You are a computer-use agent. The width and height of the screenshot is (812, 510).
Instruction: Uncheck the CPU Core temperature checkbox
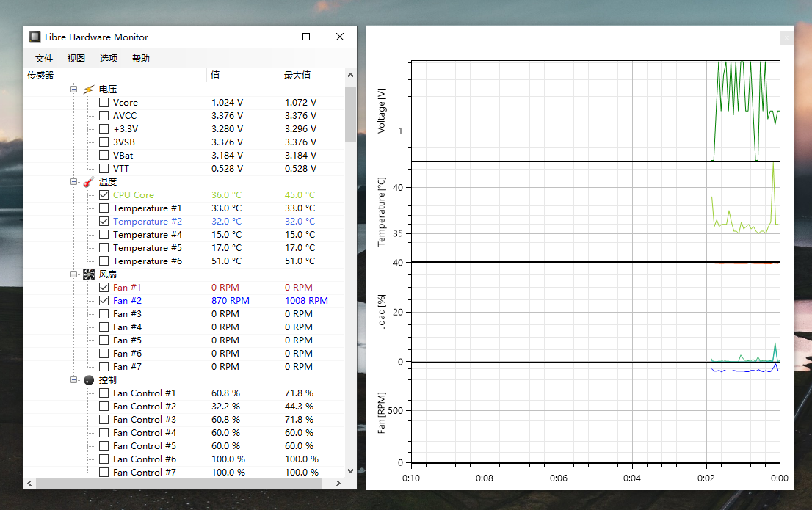pos(104,195)
